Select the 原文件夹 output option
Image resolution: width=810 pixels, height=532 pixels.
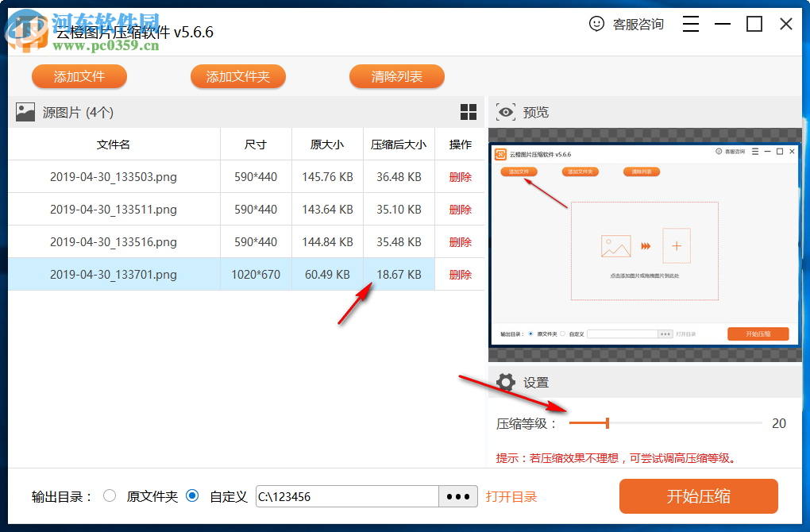110,495
